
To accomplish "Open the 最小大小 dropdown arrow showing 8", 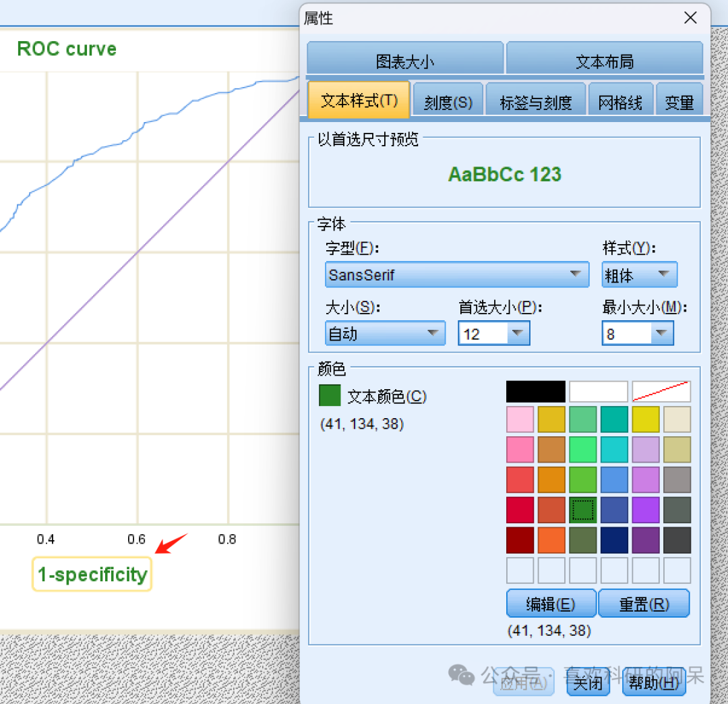I will coord(662,333).
